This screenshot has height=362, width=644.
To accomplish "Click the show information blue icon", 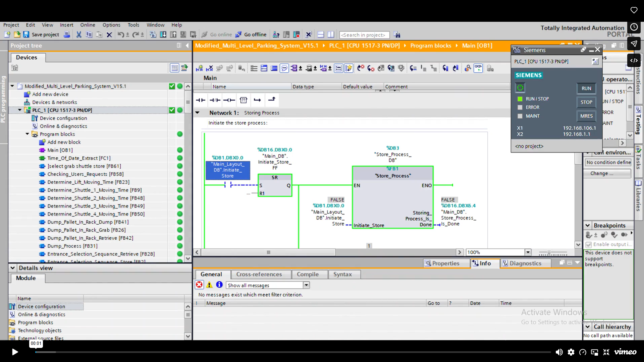I will [219, 285].
